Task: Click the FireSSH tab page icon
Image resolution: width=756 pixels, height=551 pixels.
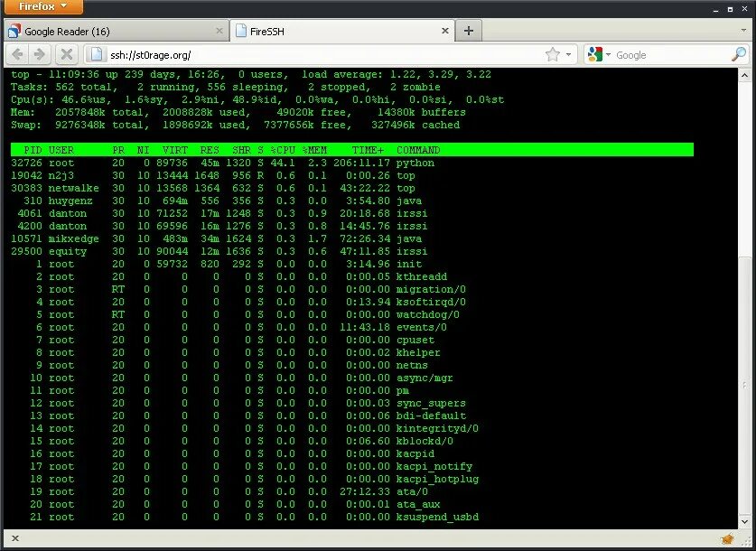Action: tap(241, 31)
